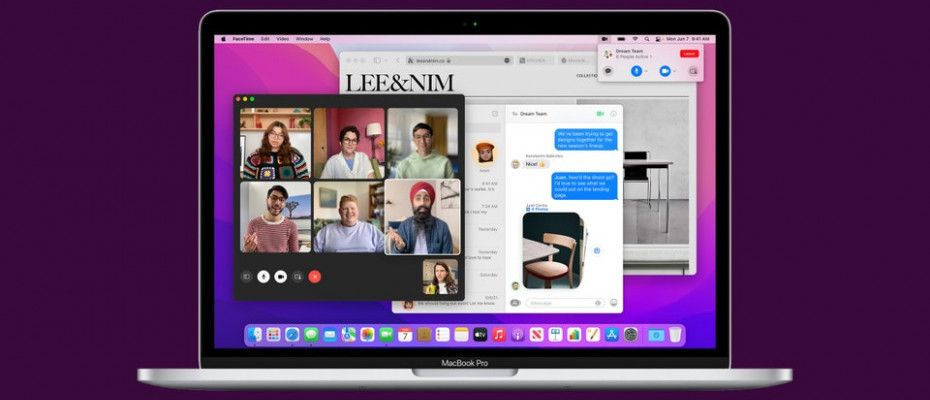Open Maps in the Dock

click(349, 334)
